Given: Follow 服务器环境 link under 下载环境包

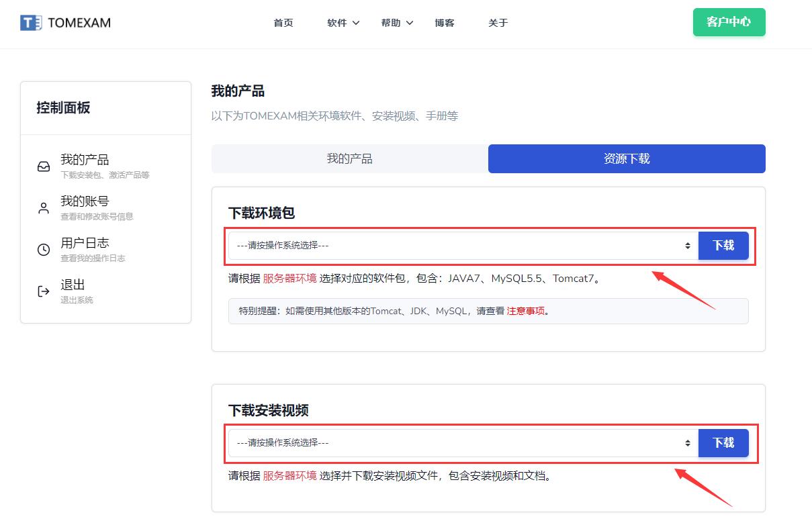Looking at the screenshot, I should (x=289, y=279).
